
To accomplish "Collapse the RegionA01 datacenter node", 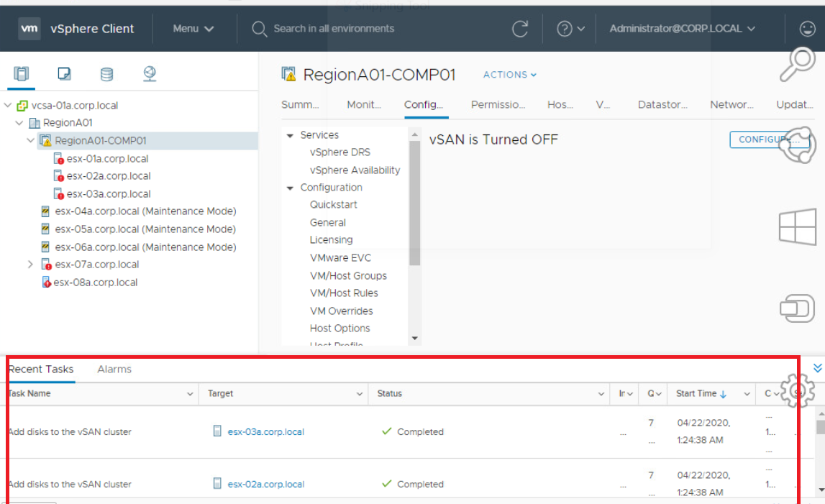I will [x=20, y=123].
